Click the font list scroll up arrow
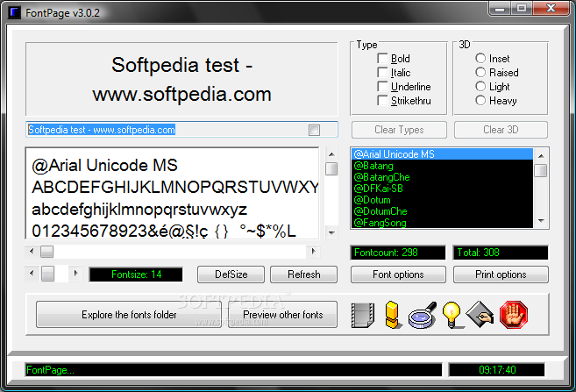This screenshot has height=392, width=576. (541, 156)
